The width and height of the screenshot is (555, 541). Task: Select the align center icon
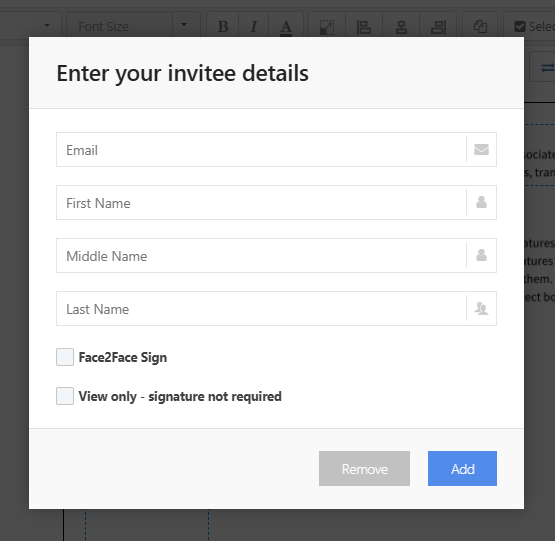pos(401,27)
